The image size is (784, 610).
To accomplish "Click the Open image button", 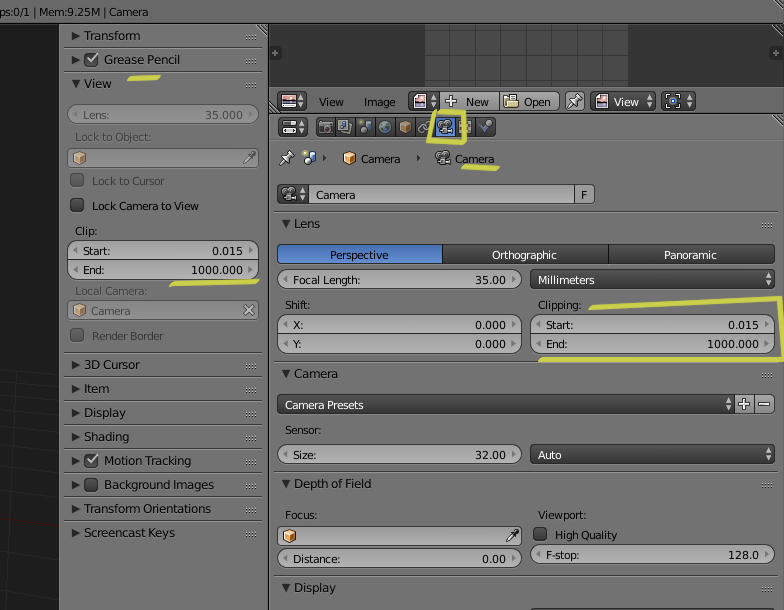I will (x=528, y=102).
